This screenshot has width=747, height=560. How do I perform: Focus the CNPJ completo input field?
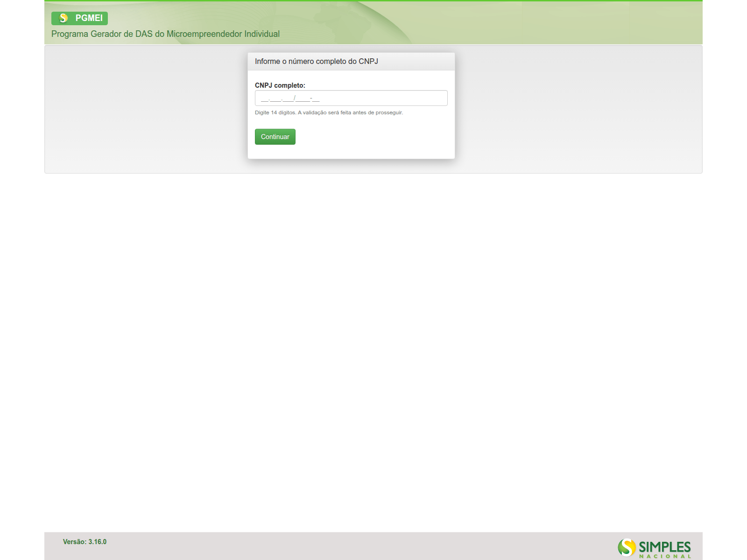[x=351, y=98]
